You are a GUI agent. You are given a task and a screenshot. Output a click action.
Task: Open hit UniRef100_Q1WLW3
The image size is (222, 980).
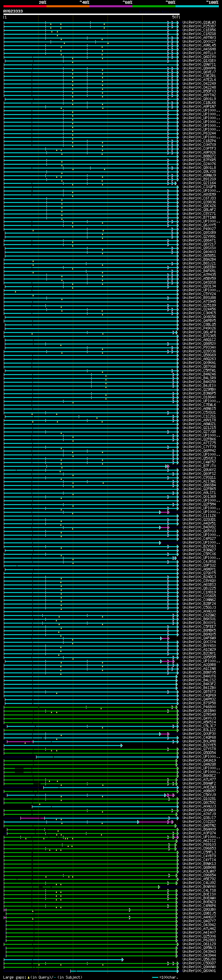199,23
